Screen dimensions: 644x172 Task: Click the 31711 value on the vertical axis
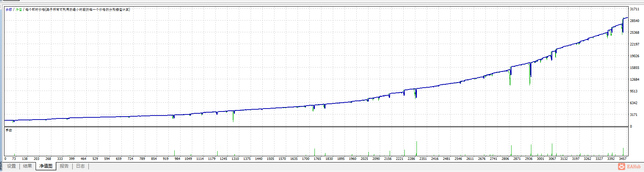634,9
